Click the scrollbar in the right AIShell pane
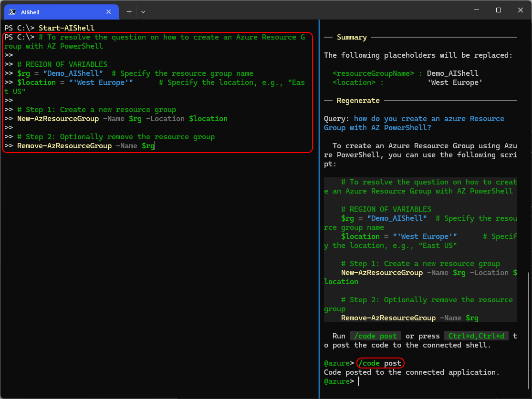532x399 pixels. click(529, 330)
